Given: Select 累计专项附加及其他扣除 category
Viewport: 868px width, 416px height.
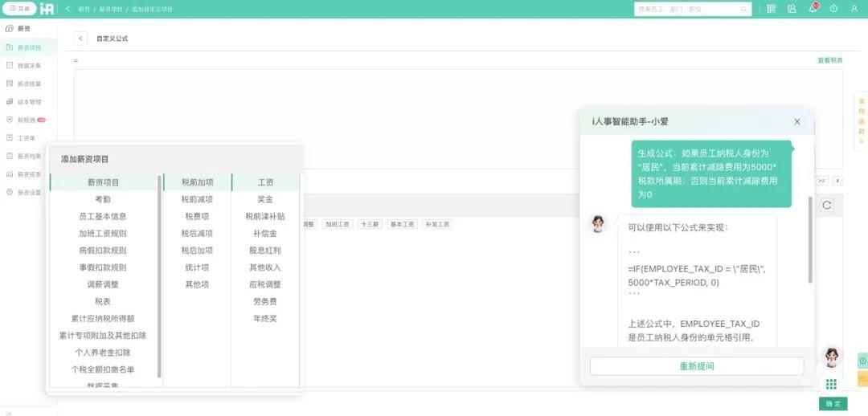Looking at the screenshot, I should pyautogui.click(x=104, y=336).
